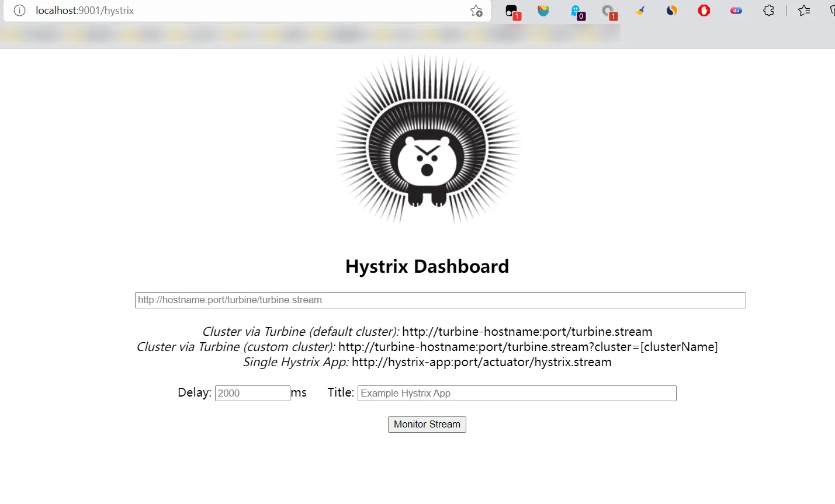
Task: Open the puzzle-piece Extensions menu
Action: point(768,11)
